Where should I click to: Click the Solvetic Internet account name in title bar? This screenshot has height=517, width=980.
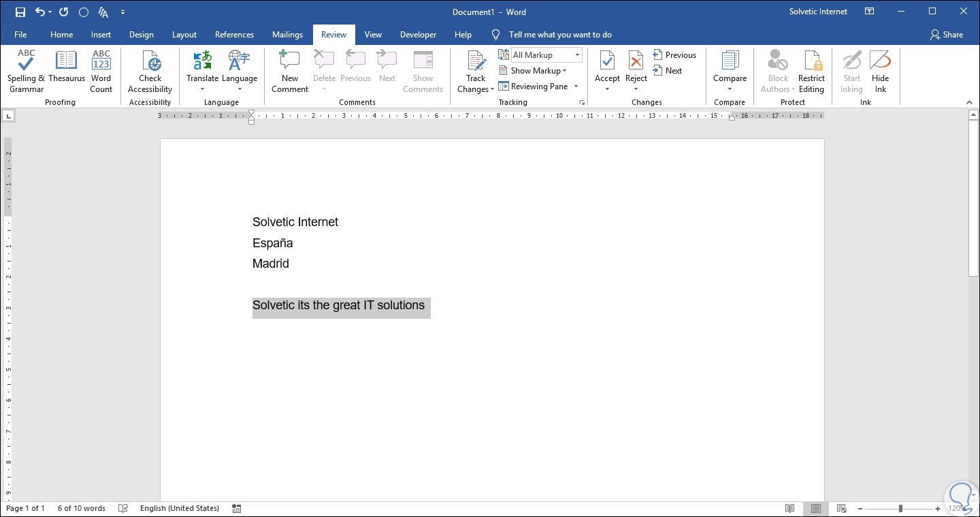click(x=819, y=12)
